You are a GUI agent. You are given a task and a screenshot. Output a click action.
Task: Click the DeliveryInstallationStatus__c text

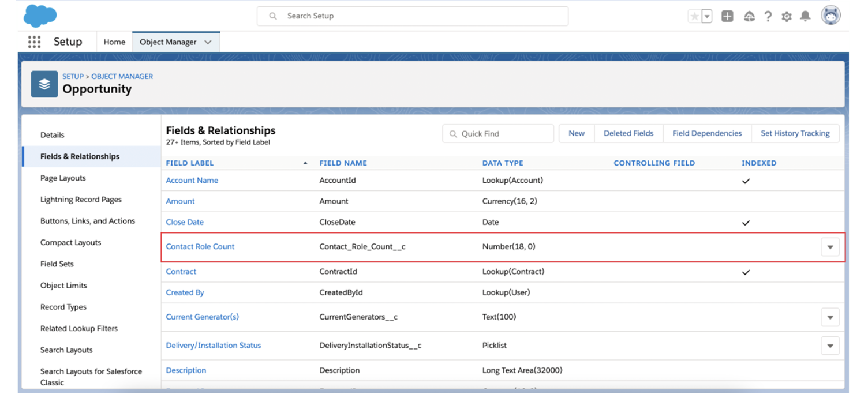[371, 346]
